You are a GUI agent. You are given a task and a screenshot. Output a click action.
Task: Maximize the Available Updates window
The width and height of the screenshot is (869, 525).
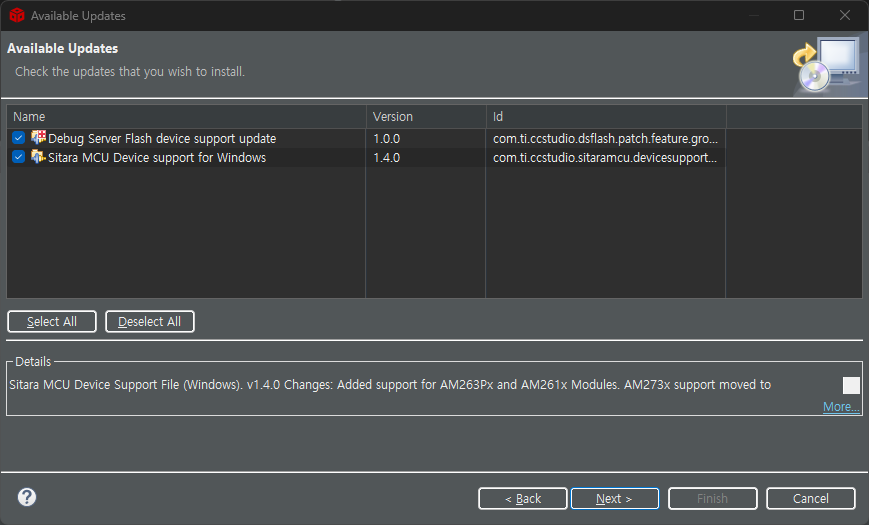coord(799,15)
